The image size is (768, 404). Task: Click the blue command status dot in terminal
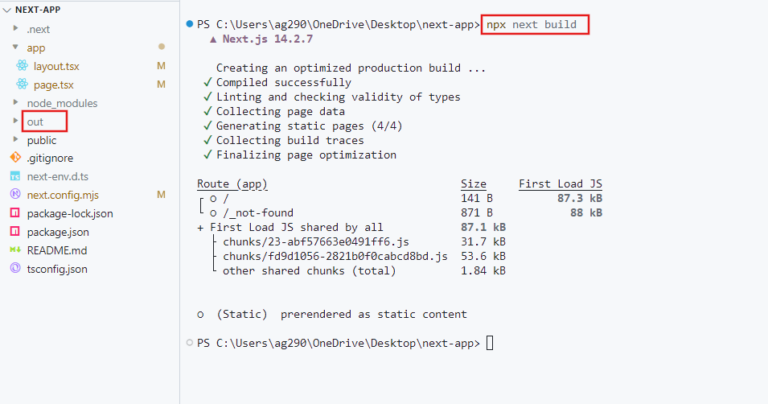tap(190, 24)
